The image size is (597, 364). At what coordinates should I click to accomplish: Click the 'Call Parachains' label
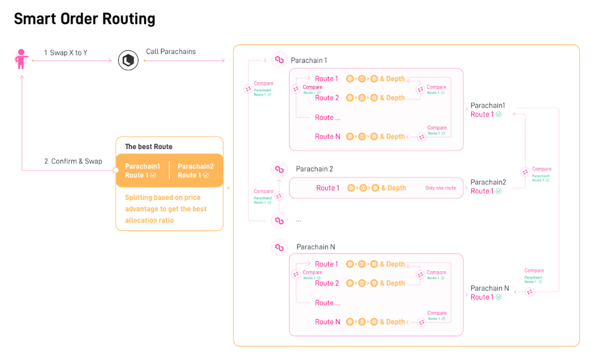coord(171,52)
